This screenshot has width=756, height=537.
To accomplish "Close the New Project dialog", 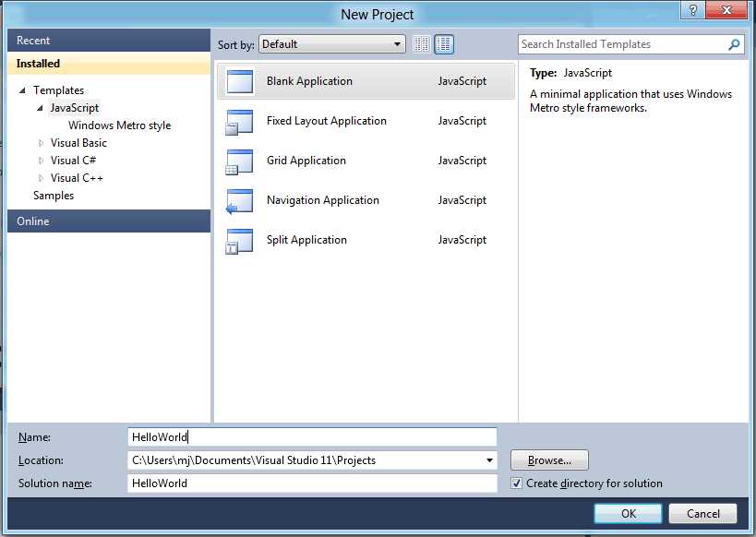I will 726,9.
